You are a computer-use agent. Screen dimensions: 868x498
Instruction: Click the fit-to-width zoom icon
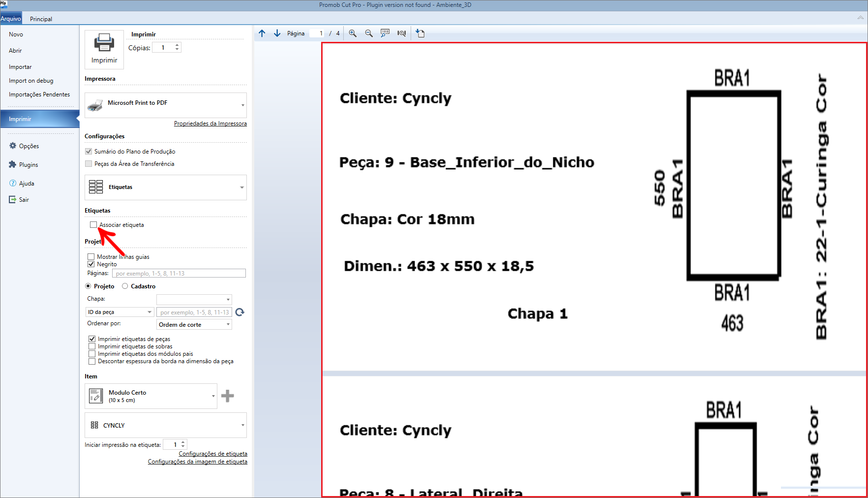click(x=402, y=33)
